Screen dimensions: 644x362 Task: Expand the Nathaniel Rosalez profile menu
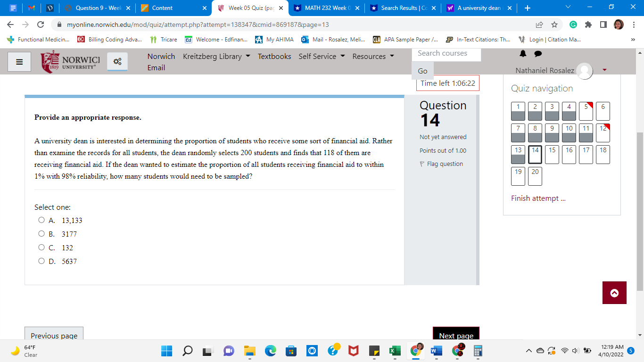604,70
